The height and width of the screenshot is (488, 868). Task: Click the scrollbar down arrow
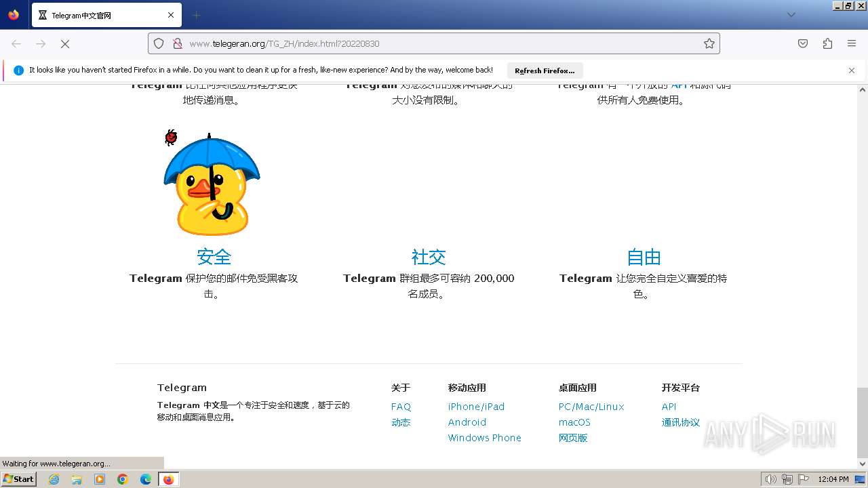point(862,464)
